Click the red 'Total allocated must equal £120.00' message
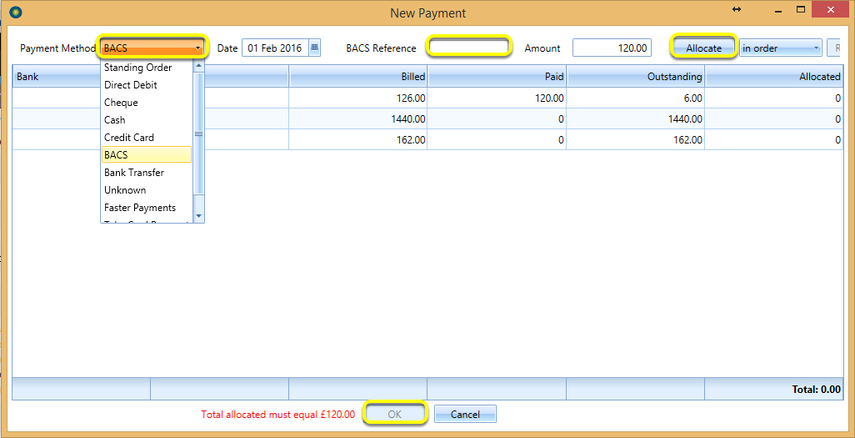Viewport: 855px width, 438px height. (x=278, y=415)
